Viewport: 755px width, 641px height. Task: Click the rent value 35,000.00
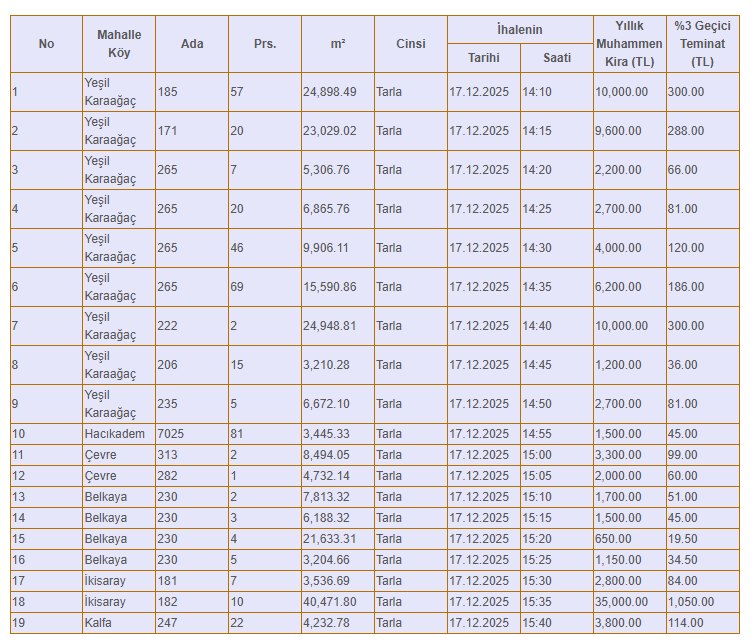pyautogui.click(x=629, y=602)
